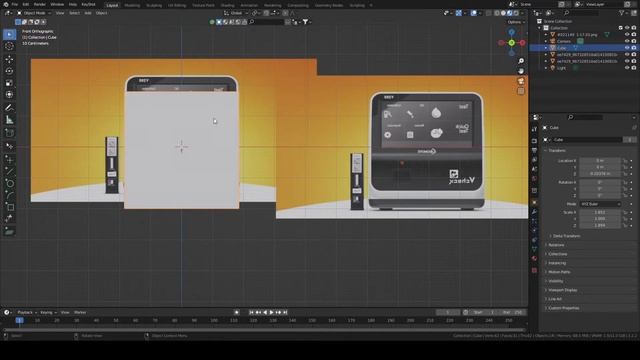Select the Select Box tool

point(9,35)
